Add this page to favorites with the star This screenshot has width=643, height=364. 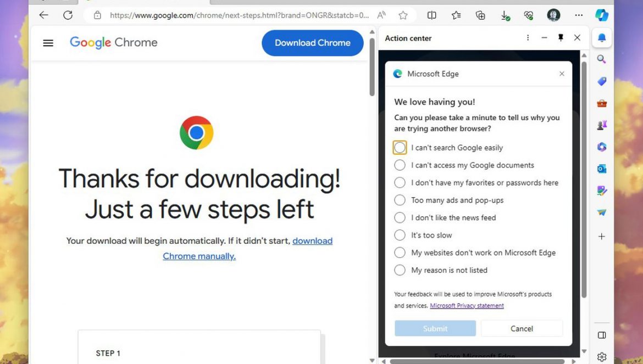point(403,15)
